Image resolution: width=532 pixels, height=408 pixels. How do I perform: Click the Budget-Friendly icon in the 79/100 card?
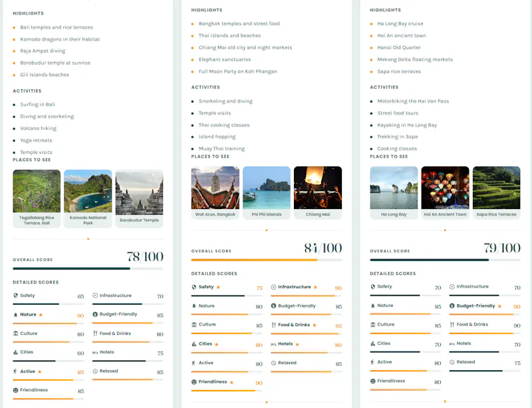(x=452, y=306)
